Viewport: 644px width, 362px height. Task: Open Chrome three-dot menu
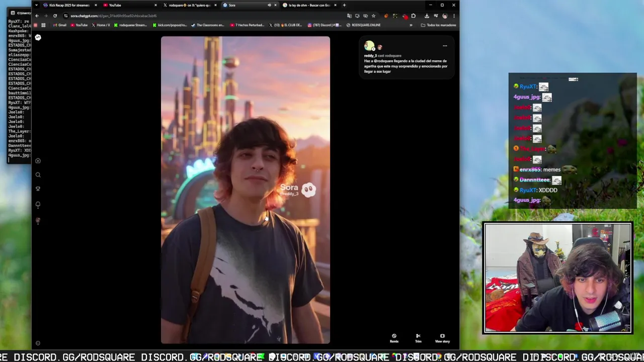pyautogui.click(x=453, y=16)
